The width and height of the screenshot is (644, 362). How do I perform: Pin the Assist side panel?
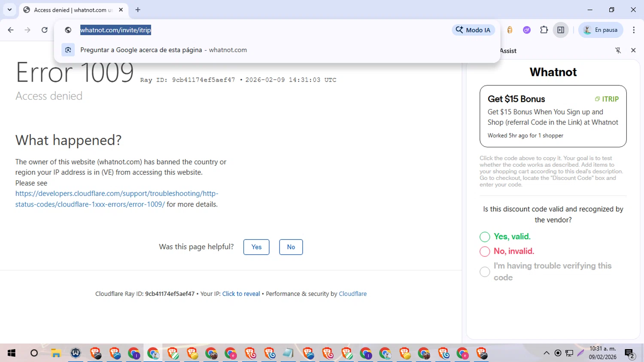tap(618, 50)
